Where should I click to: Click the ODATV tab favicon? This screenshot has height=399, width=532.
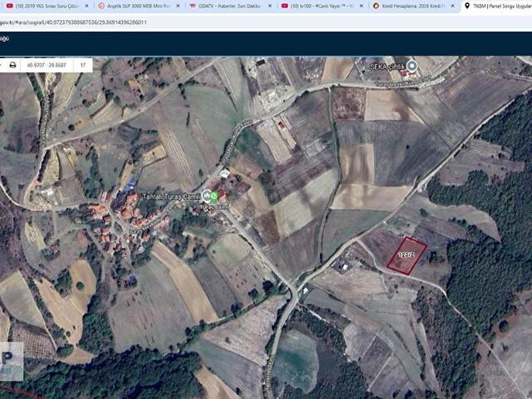[x=193, y=6]
